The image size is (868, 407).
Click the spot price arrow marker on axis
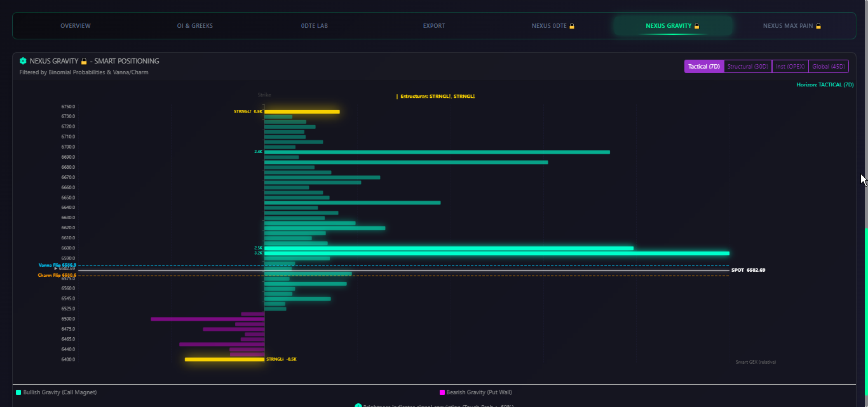pos(56,269)
